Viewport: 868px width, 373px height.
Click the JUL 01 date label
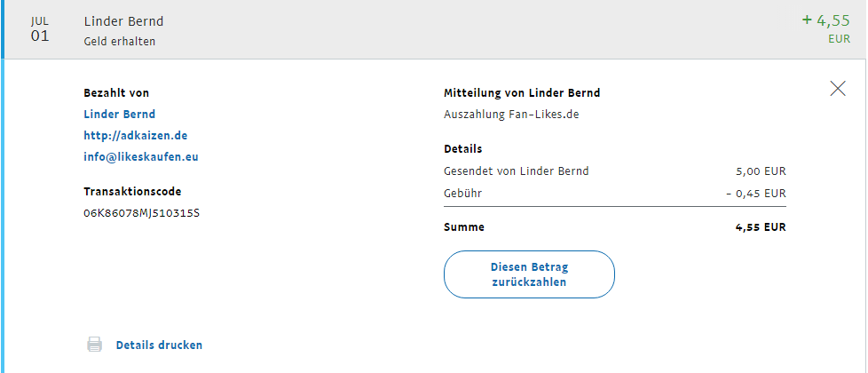40,29
